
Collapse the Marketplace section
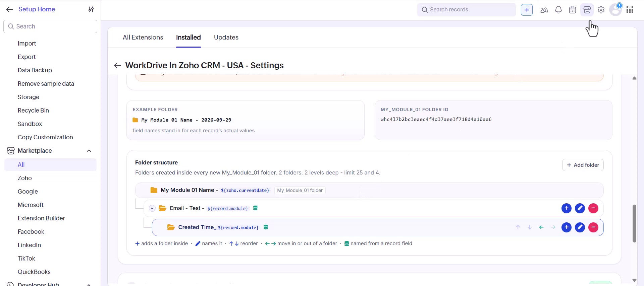89,151
